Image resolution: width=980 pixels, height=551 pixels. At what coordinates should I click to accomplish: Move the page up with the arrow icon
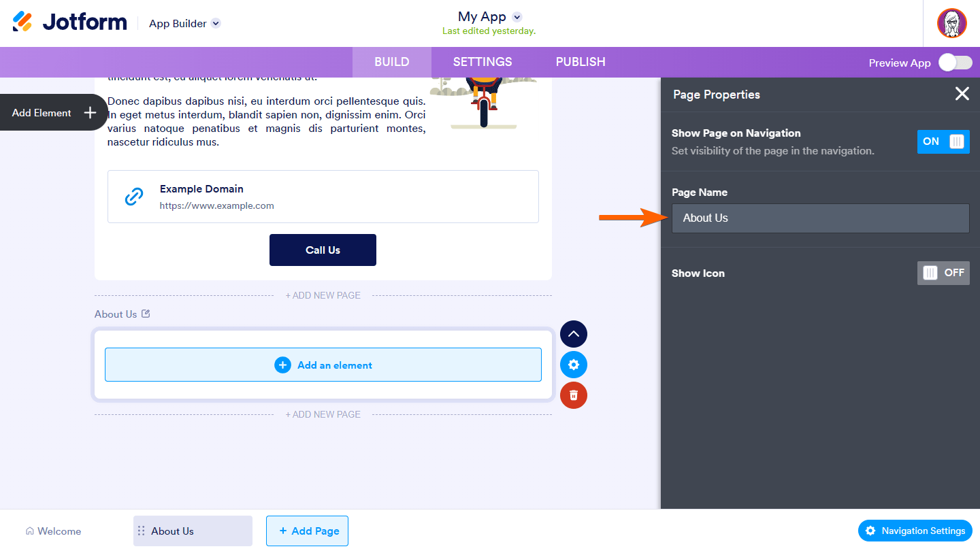click(574, 334)
